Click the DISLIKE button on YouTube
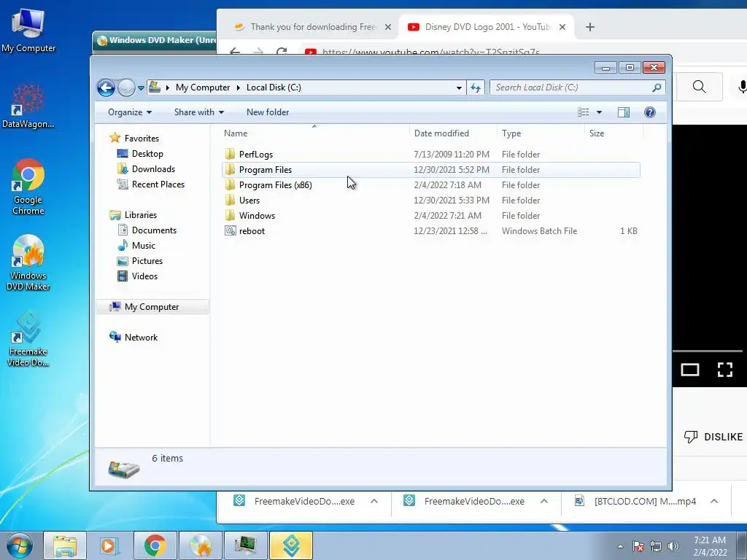This screenshot has height=560, width=747. tap(713, 437)
